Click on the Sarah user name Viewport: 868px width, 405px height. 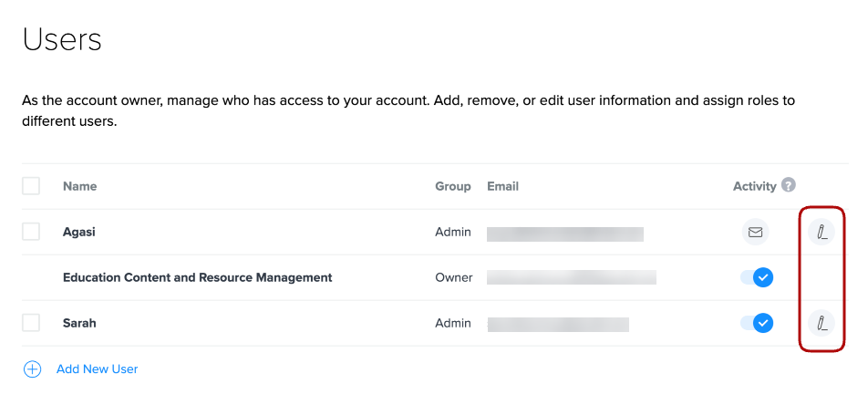point(79,323)
